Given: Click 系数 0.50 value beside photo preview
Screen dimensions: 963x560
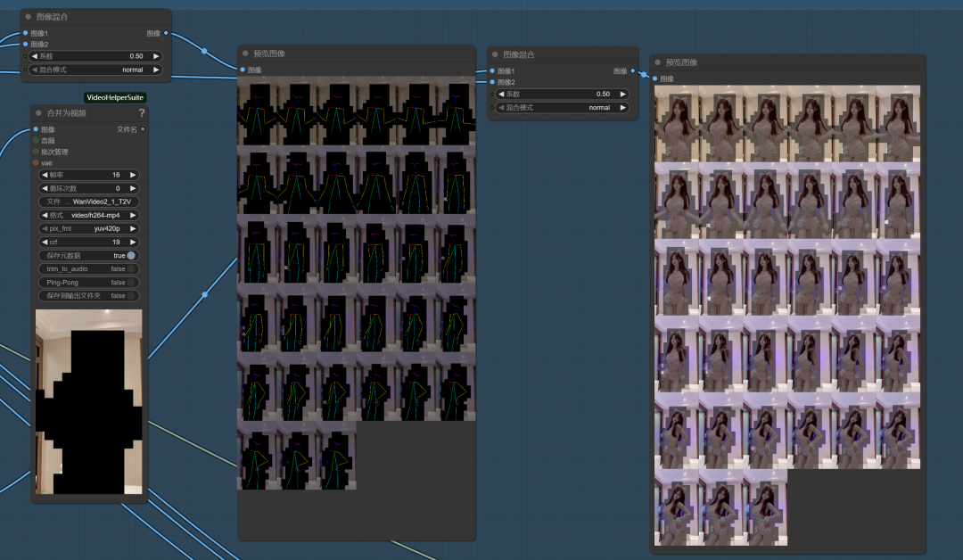Looking at the screenshot, I should [603, 94].
